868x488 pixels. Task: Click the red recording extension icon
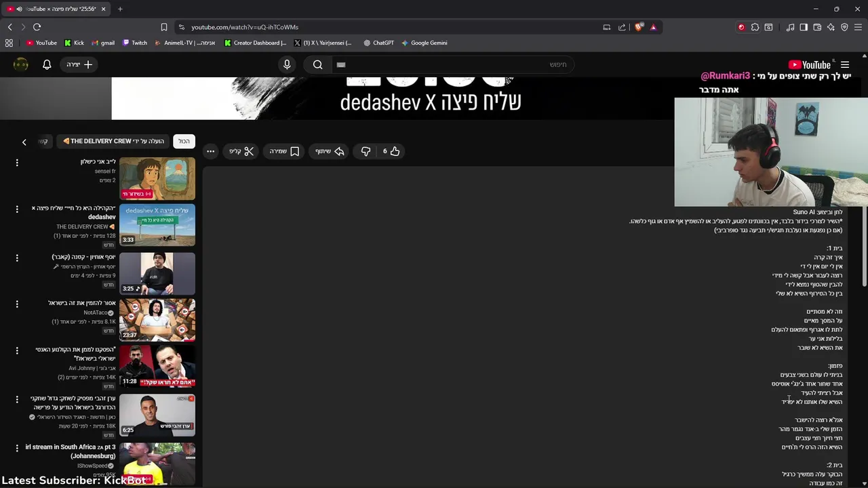741,27
